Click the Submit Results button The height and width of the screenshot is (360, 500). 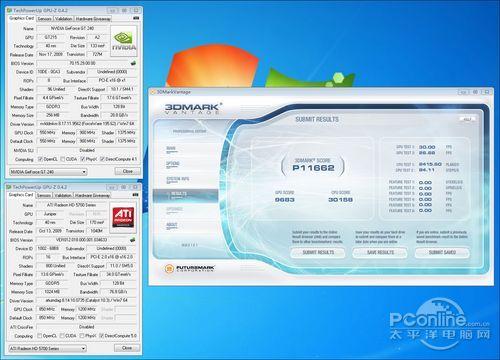click(318, 252)
